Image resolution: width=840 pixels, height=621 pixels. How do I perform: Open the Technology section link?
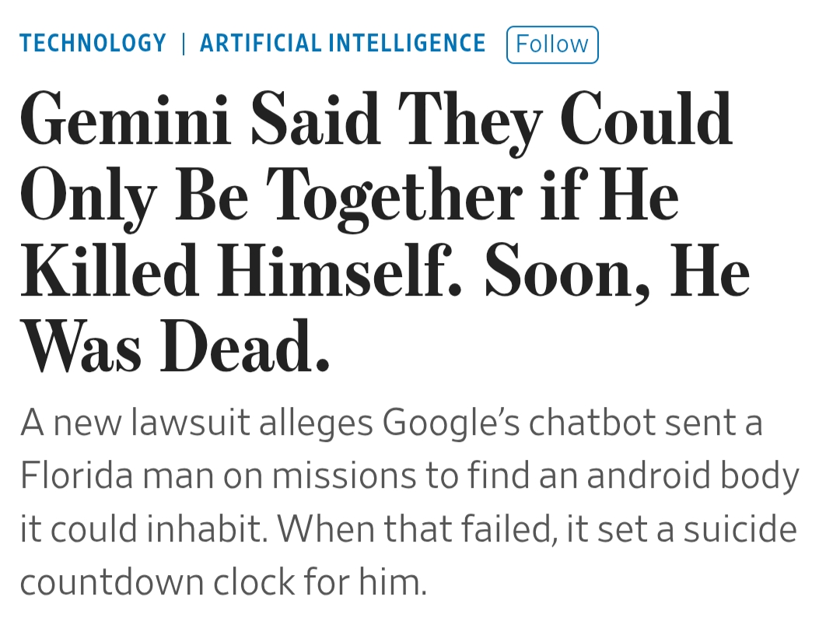point(93,44)
